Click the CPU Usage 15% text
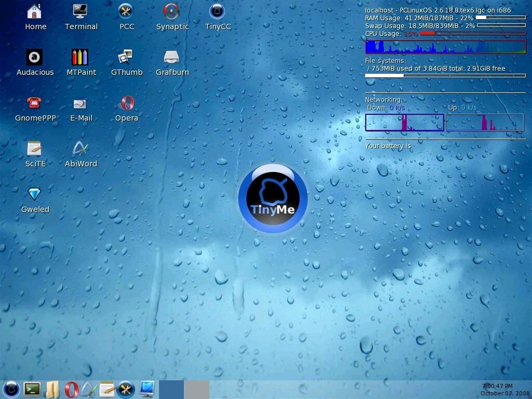 [x=391, y=34]
